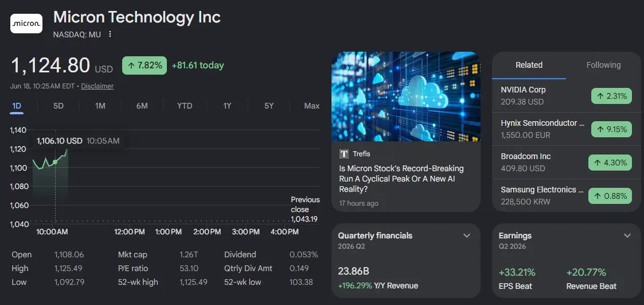Click Broadcom's 4.30% change badge
This screenshot has width=644, height=305.
(610, 163)
